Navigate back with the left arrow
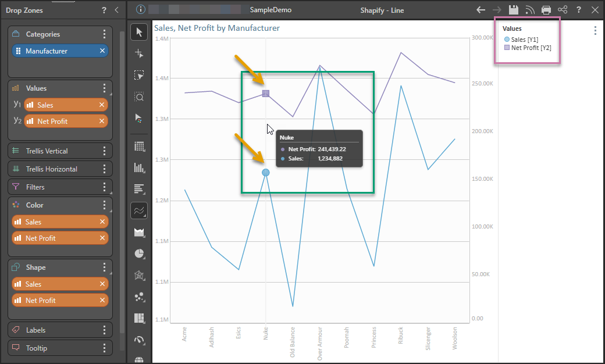Image resolution: width=605 pixels, height=364 pixels. 481,10
